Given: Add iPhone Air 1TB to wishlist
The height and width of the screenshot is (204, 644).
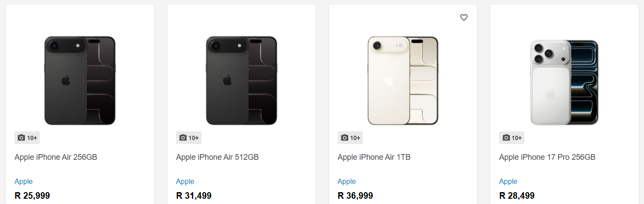Looking at the screenshot, I should pyautogui.click(x=464, y=18).
